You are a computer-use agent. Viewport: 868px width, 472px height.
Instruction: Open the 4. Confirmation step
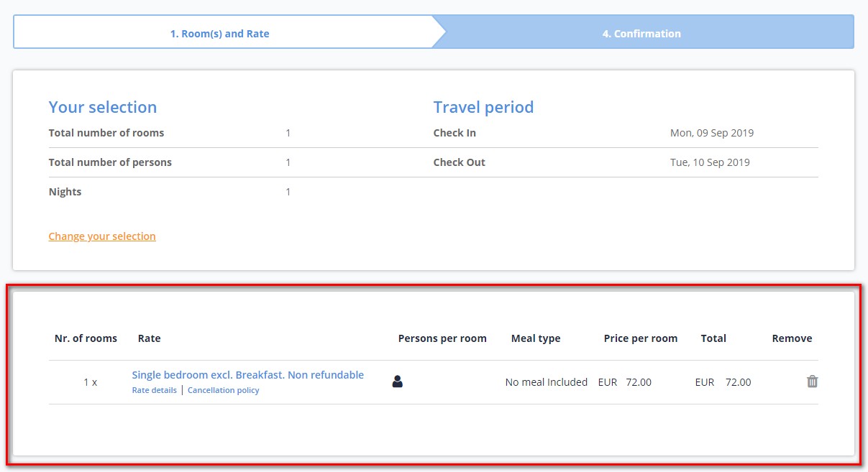pos(641,34)
